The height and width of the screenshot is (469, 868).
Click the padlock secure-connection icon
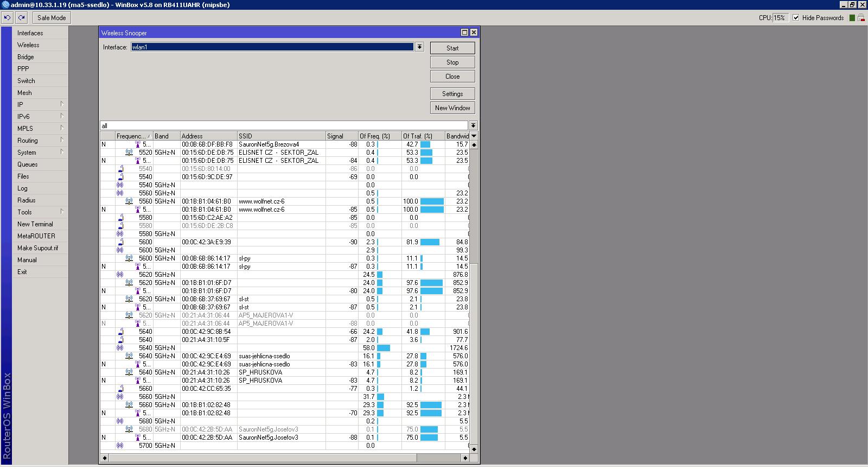[862, 18]
